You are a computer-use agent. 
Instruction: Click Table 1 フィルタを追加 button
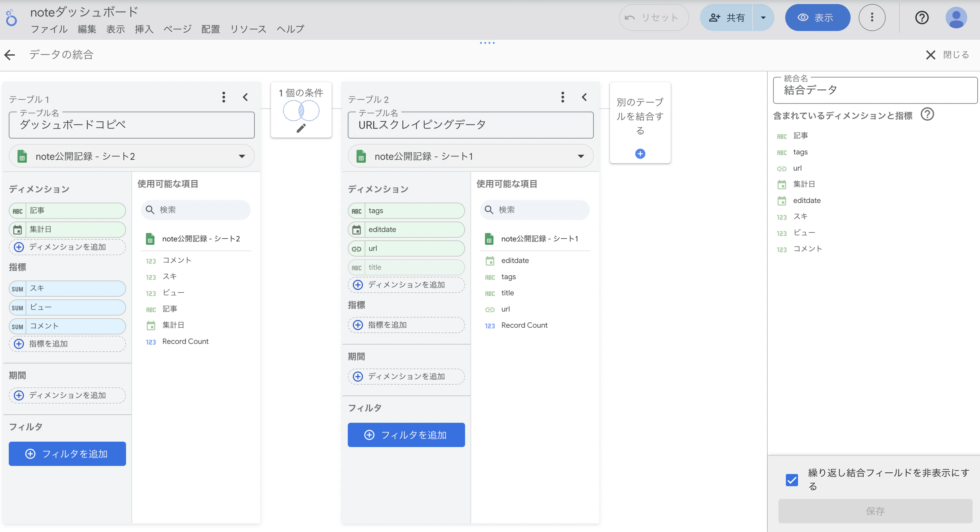point(67,453)
